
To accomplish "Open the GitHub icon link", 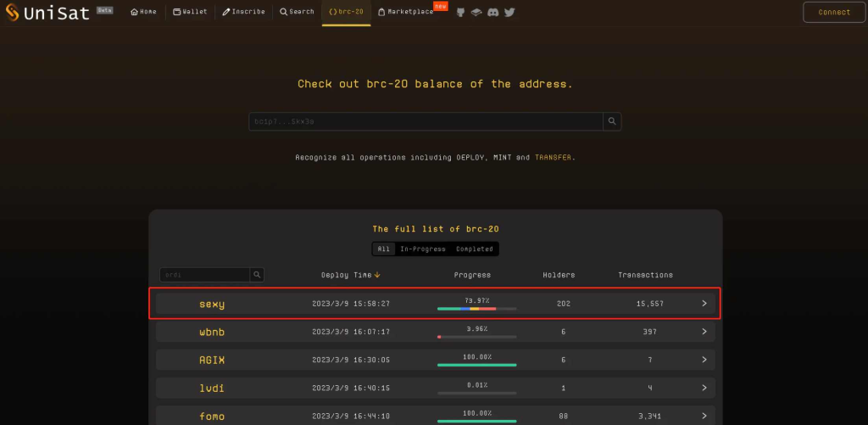I will tap(460, 12).
